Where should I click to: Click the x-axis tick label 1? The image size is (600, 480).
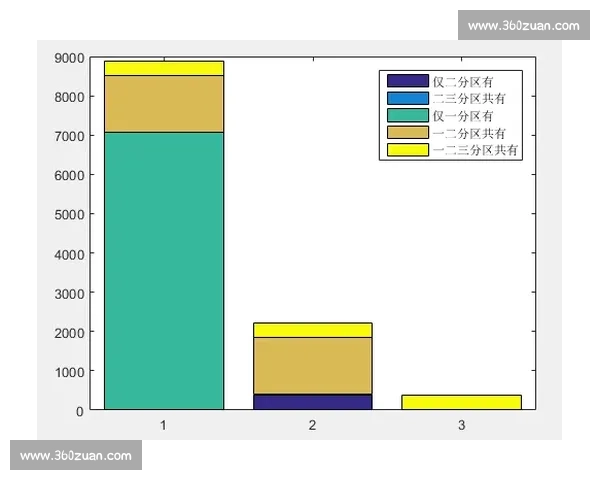coord(163,425)
